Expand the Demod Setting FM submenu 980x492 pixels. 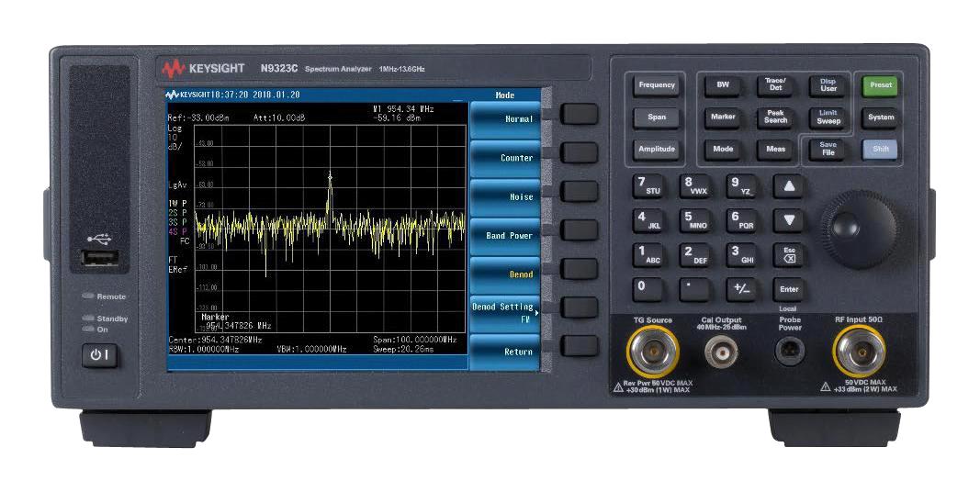click(x=503, y=313)
